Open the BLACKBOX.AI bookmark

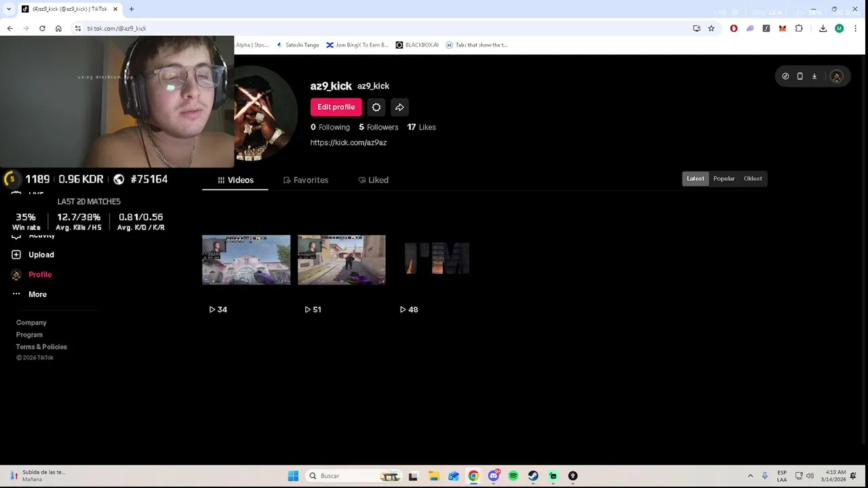tap(417, 45)
